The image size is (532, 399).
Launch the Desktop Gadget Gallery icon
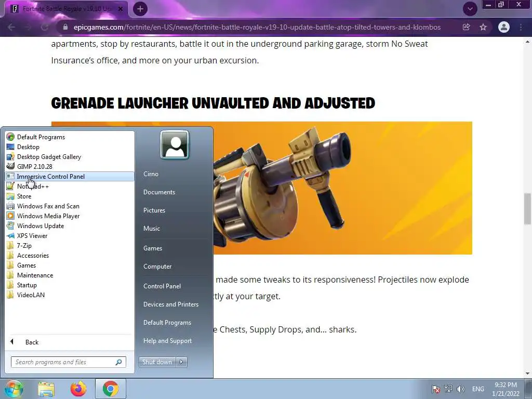coord(10,157)
